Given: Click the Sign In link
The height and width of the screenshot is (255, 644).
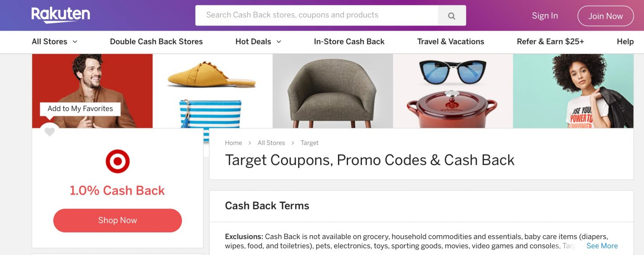Looking at the screenshot, I should (x=545, y=15).
